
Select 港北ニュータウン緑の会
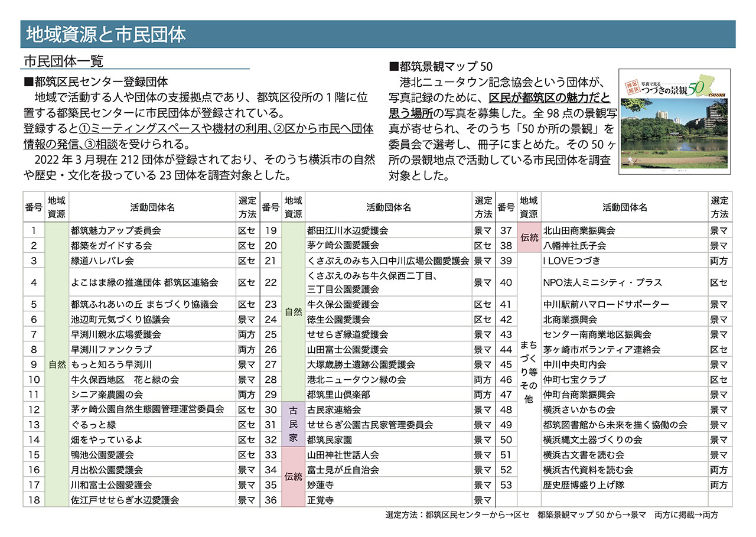pos(357,379)
